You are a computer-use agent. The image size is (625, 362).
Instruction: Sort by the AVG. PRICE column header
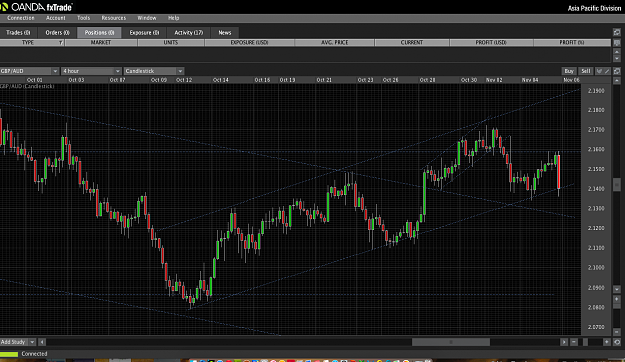click(335, 42)
